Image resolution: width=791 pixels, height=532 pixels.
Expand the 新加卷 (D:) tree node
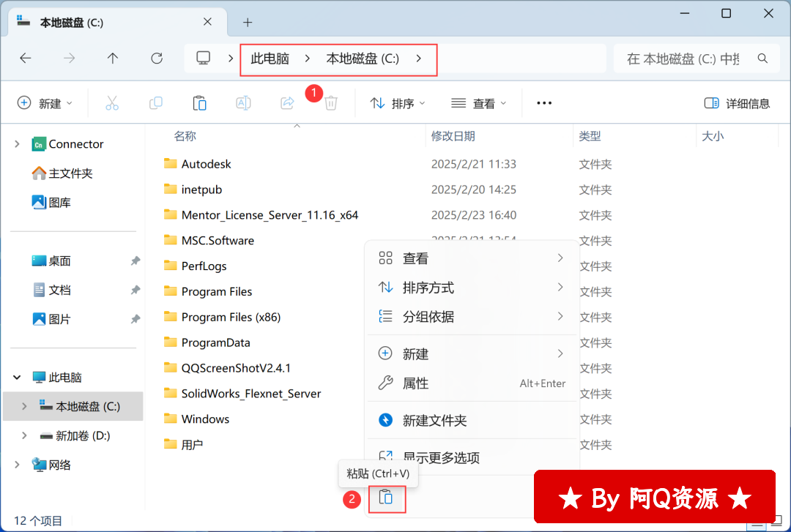tap(24, 435)
